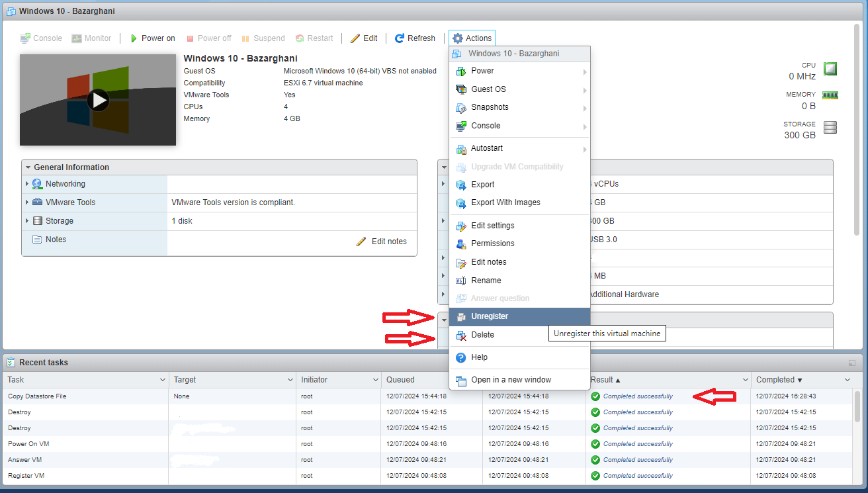Open the Target column dropdown
This screenshot has height=493, width=868.
tap(290, 380)
